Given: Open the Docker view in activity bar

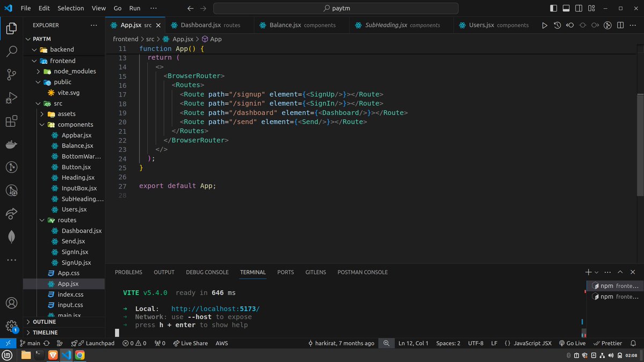Looking at the screenshot, I should [11, 144].
